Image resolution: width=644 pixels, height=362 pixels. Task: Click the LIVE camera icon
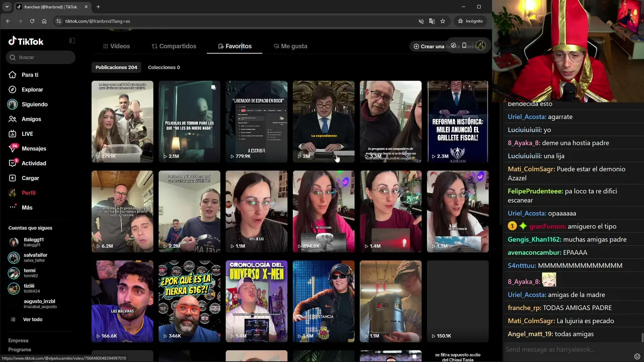pos(13,134)
